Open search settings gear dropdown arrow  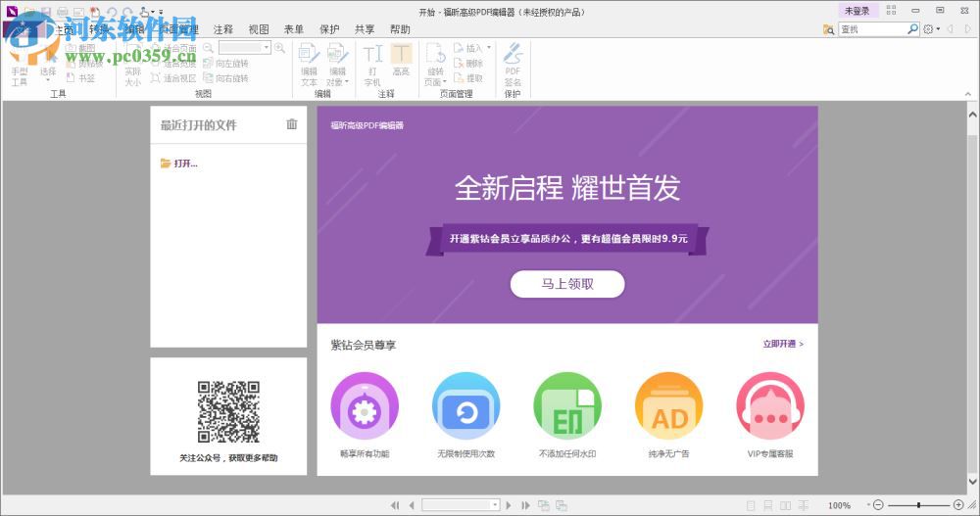pos(938,29)
